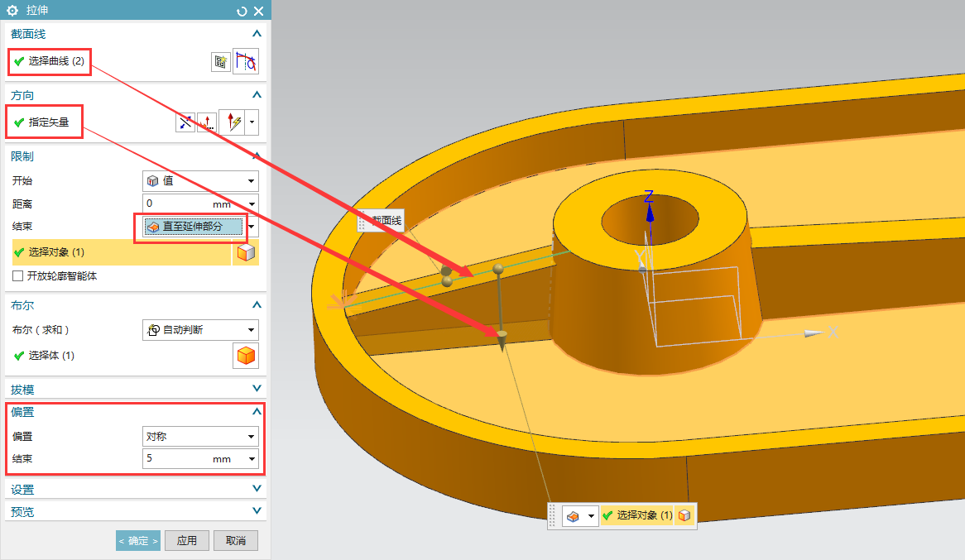Open the 偏置 结束 mm dropdown arrow
The width and height of the screenshot is (965, 560).
pyautogui.click(x=252, y=458)
